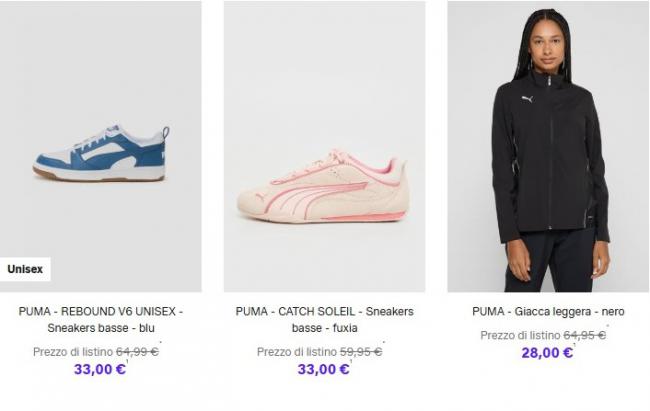This screenshot has height=411, width=650.
Task: Click Prezzo di listino label under Rebound V6
Action: pyautogui.click(x=73, y=352)
